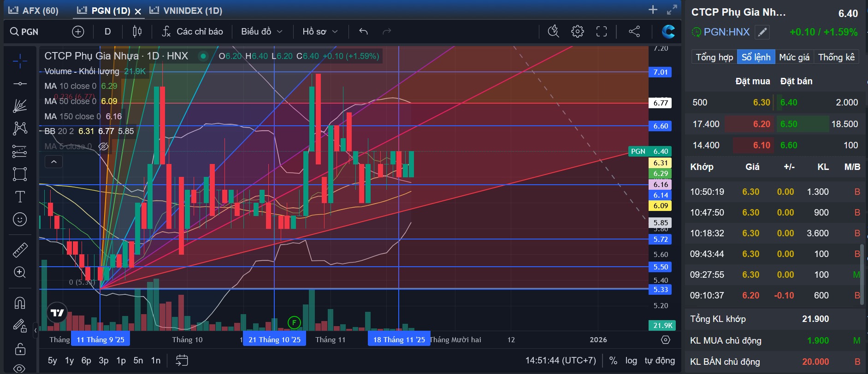Viewport: 868px width, 374px height.
Task: Select the 1y time range
Action: pyautogui.click(x=69, y=361)
